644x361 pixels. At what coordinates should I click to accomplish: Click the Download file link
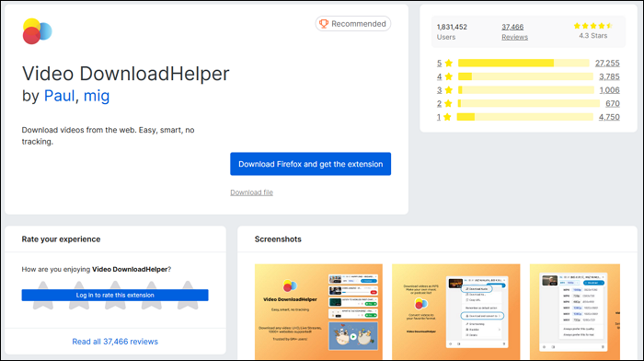(251, 192)
